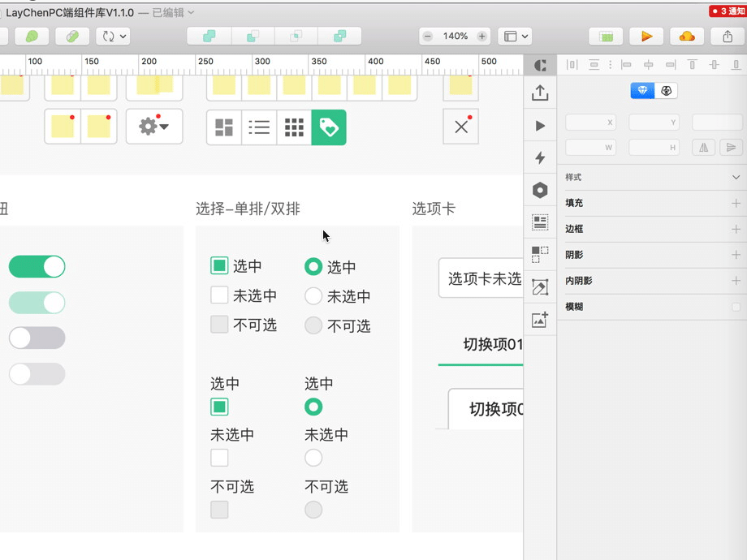Click the 不可选 radio in top group
The height and width of the screenshot is (560, 747).
[x=313, y=325]
